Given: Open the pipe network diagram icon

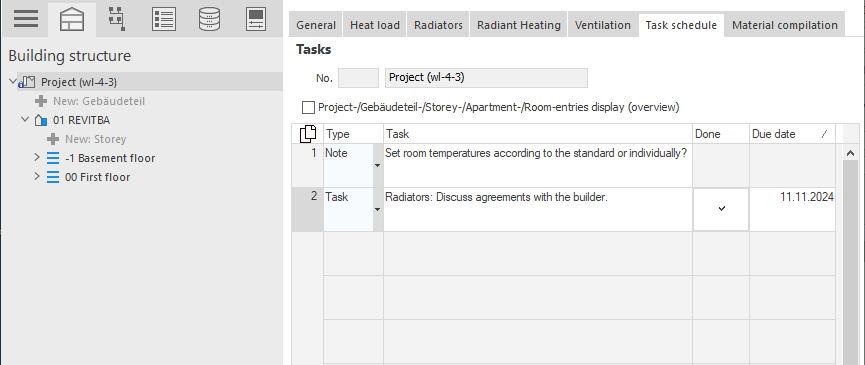Looking at the screenshot, I should tap(116, 19).
